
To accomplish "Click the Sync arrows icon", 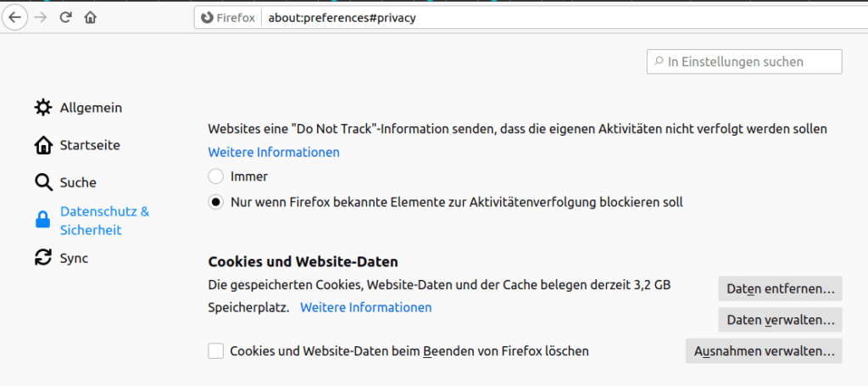I will [x=43, y=258].
